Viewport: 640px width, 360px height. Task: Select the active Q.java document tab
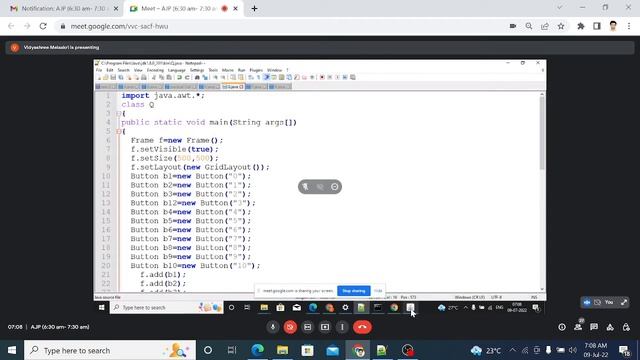(233, 87)
